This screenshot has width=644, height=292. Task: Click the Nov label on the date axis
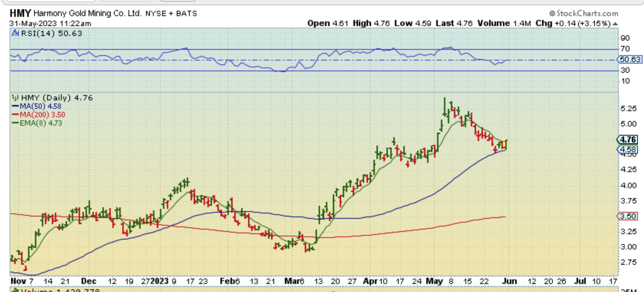point(18,281)
